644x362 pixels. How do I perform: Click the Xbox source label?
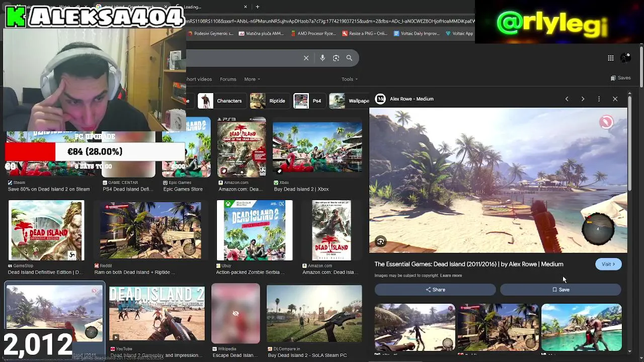click(284, 183)
